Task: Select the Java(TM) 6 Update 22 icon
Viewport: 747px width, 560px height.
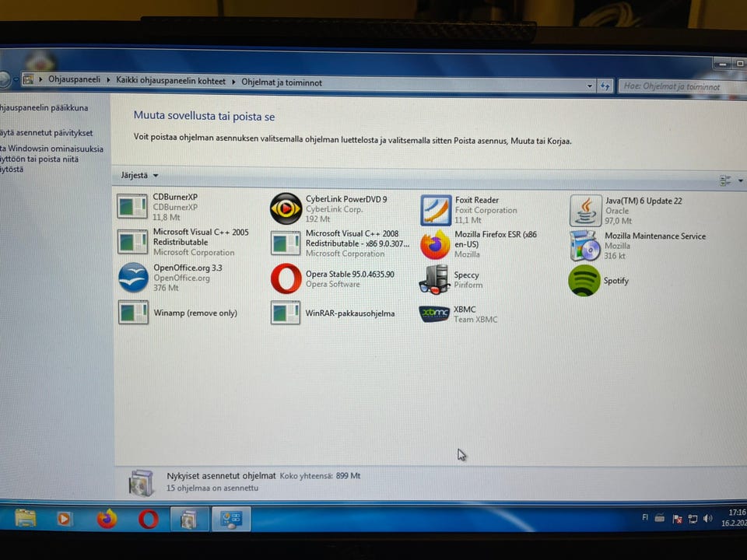Action: [x=585, y=211]
